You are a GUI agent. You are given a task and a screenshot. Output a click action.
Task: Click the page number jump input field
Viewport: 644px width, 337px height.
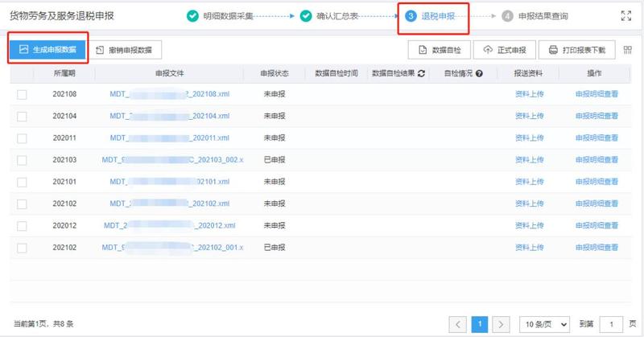tap(612, 324)
